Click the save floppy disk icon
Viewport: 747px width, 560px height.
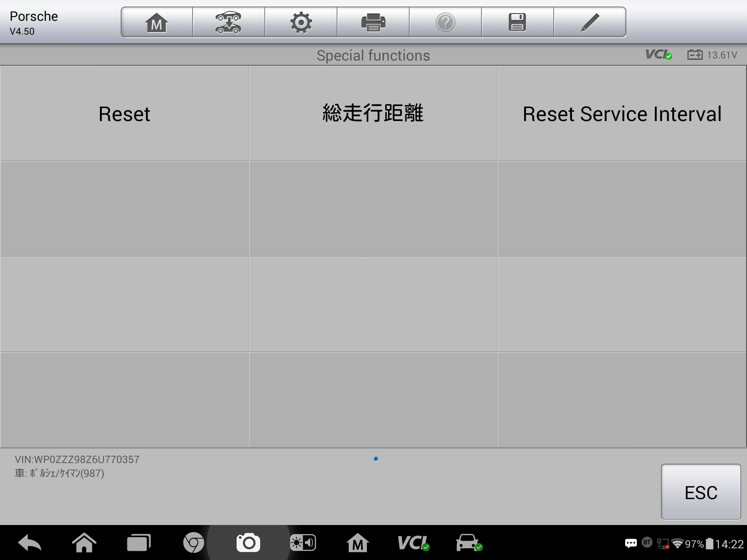pyautogui.click(x=517, y=23)
